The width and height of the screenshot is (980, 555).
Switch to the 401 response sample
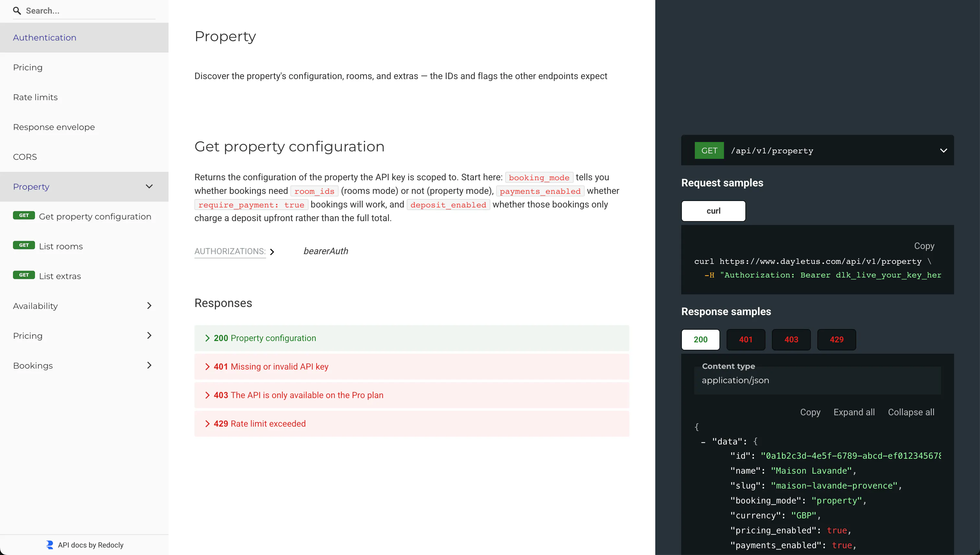[x=746, y=340]
